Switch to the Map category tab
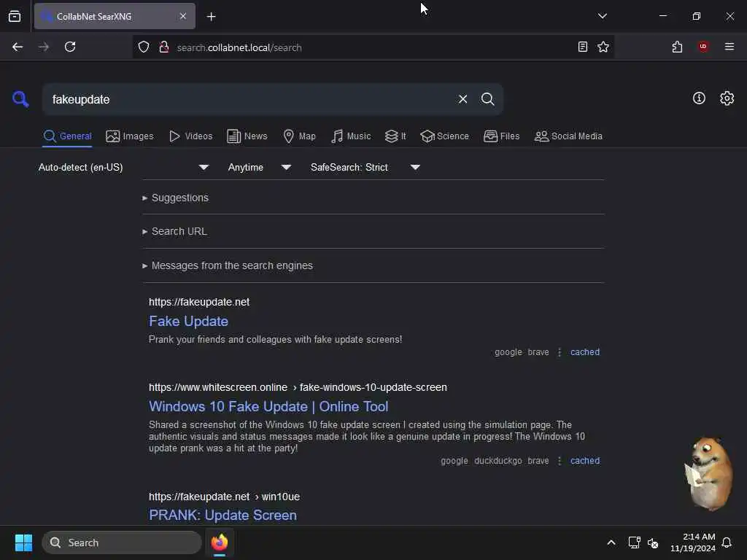Screen dimensions: 747x560 point(299,136)
